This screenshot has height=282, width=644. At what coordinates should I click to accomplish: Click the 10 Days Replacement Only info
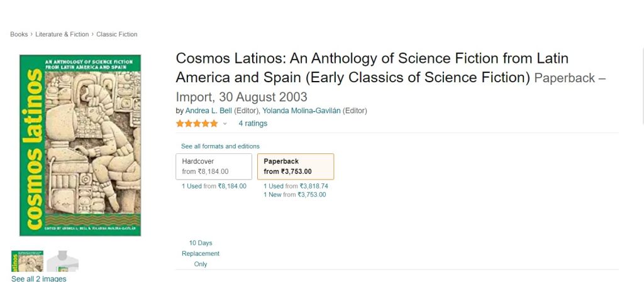201,254
